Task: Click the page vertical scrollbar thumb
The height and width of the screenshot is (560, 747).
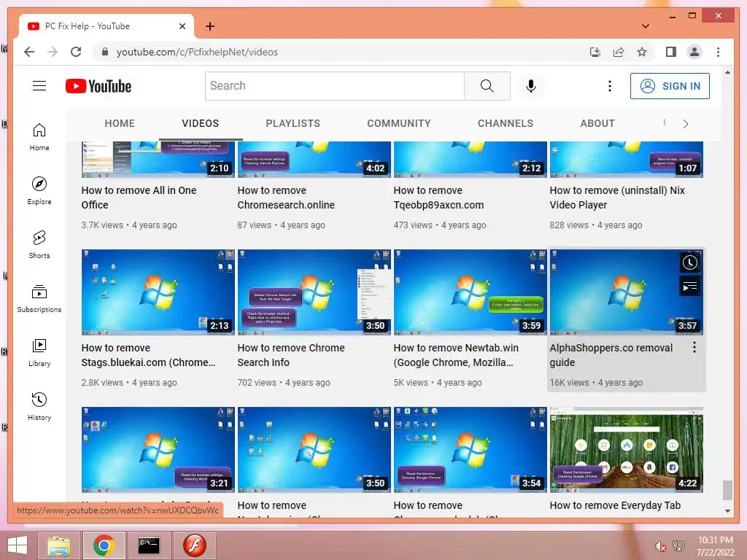Action: pos(727,490)
